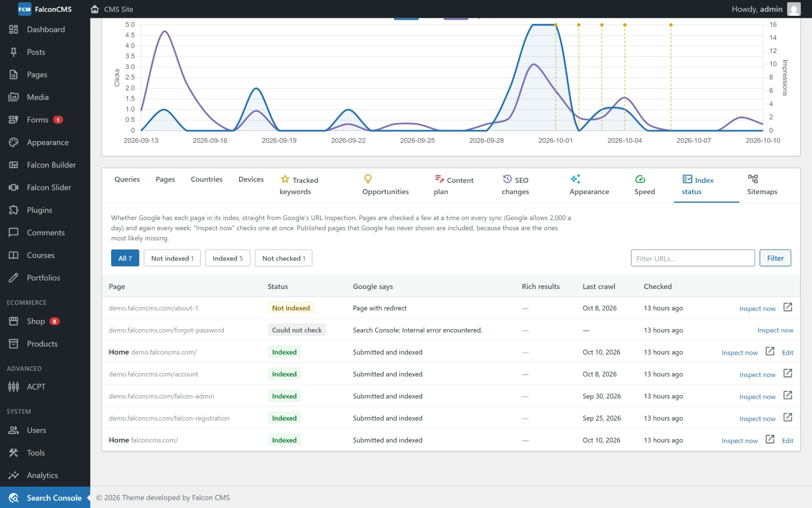Click the Tools wrench icon
This screenshot has height=508, width=812.
(14, 453)
